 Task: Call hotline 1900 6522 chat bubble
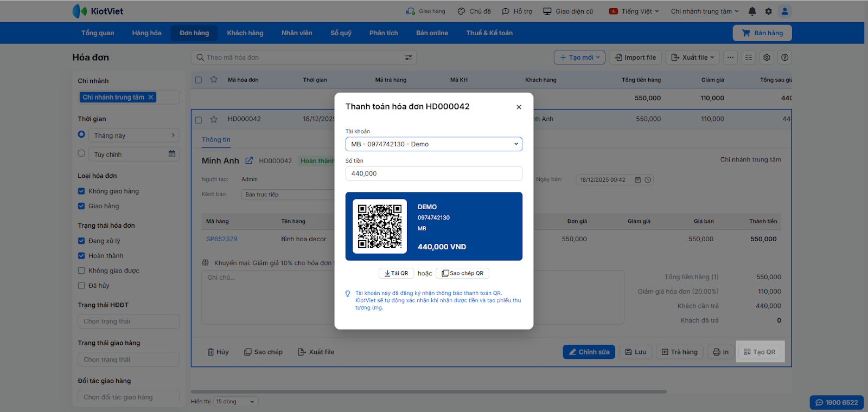[x=837, y=402]
